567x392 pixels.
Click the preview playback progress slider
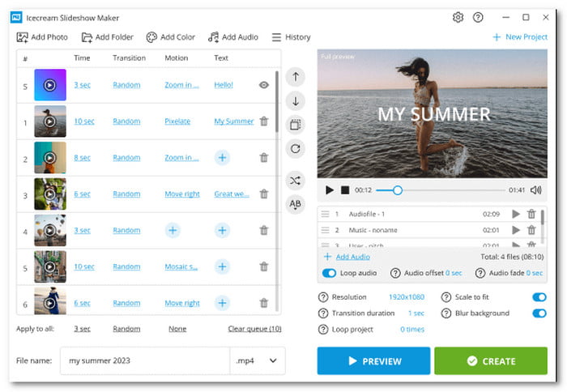coord(441,190)
